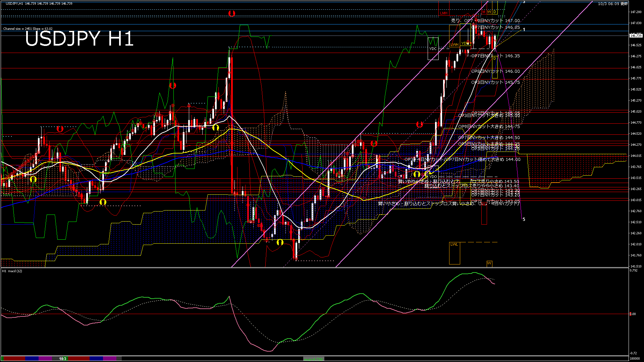This screenshot has width=644, height=362.
Task: Select the W label below the LWL box
Action: 489,263
